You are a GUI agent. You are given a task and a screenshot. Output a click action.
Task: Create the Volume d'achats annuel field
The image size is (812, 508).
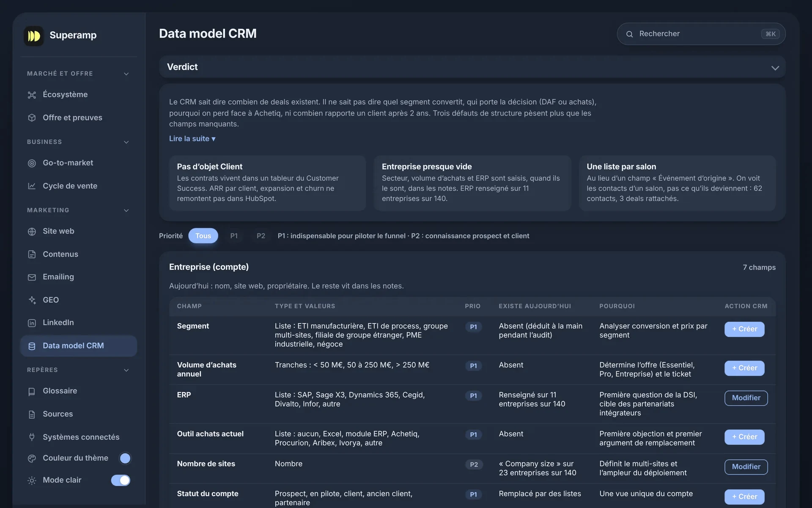tap(744, 368)
